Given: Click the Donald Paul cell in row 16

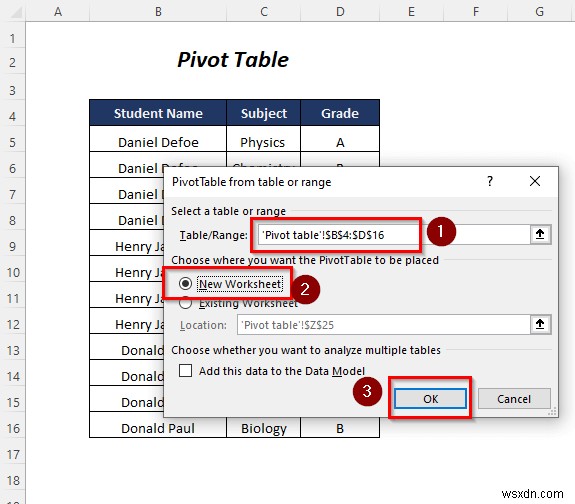Looking at the screenshot, I should [x=158, y=428].
